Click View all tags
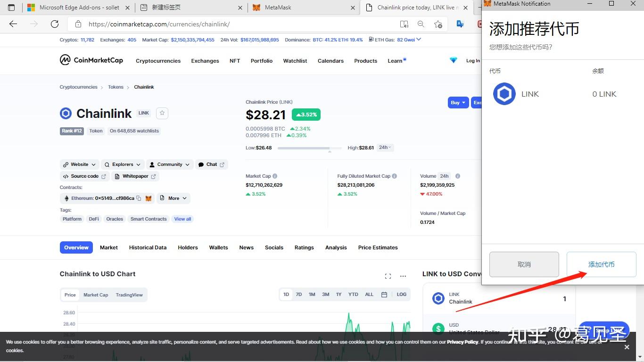Viewport: 644px width, 362px height. pyautogui.click(x=183, y=219)
